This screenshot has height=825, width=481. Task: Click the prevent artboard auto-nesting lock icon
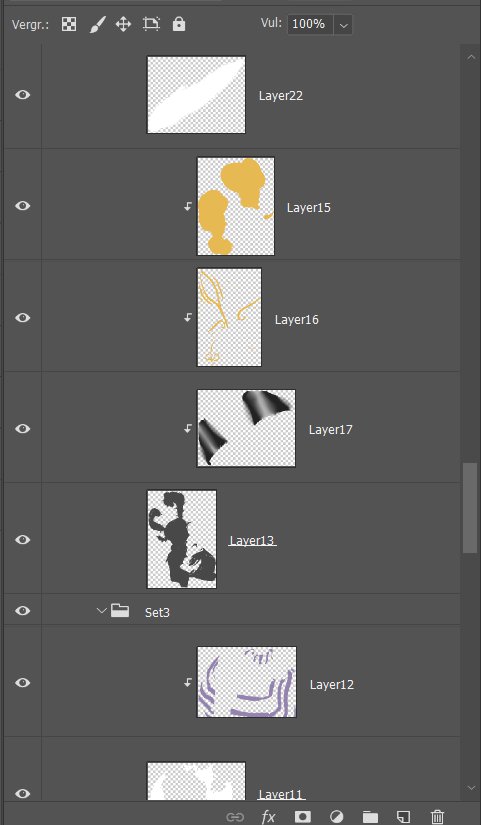pos(151,24)
